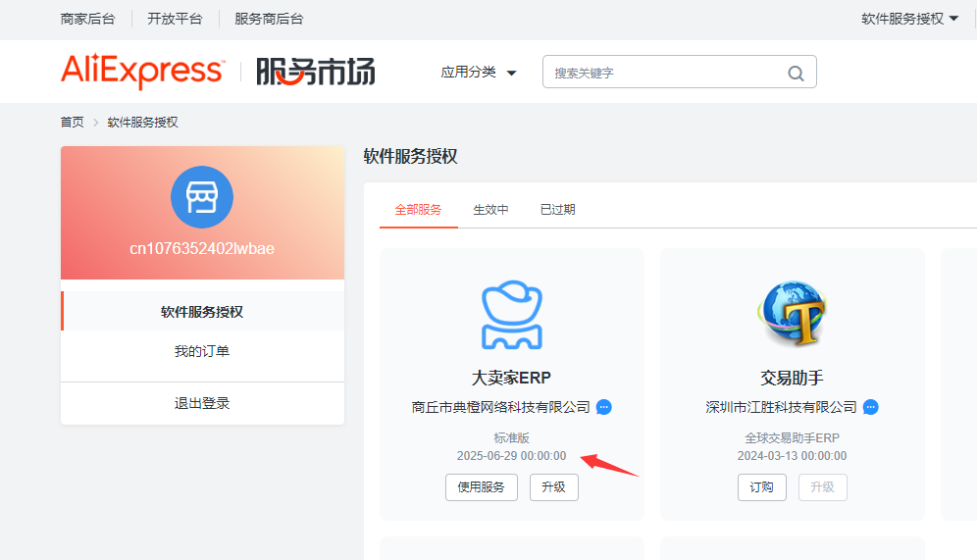This screenshot has width=977, height=560.
Task: Click the 标准版 label
Action: pyautogui.click(x=512, y=438)
